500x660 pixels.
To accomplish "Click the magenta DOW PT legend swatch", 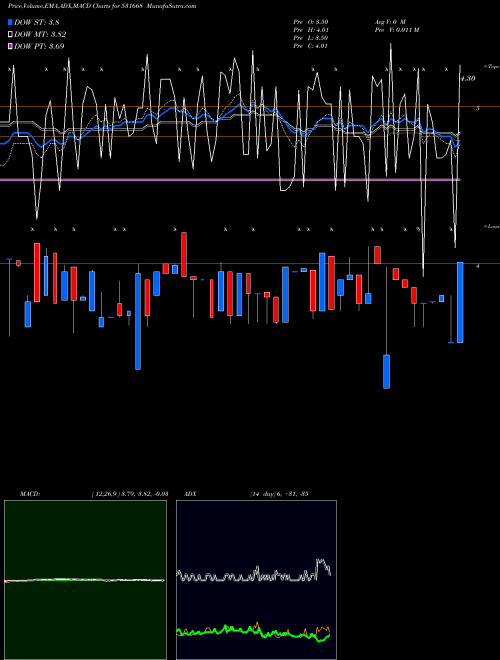I will 10,46.
